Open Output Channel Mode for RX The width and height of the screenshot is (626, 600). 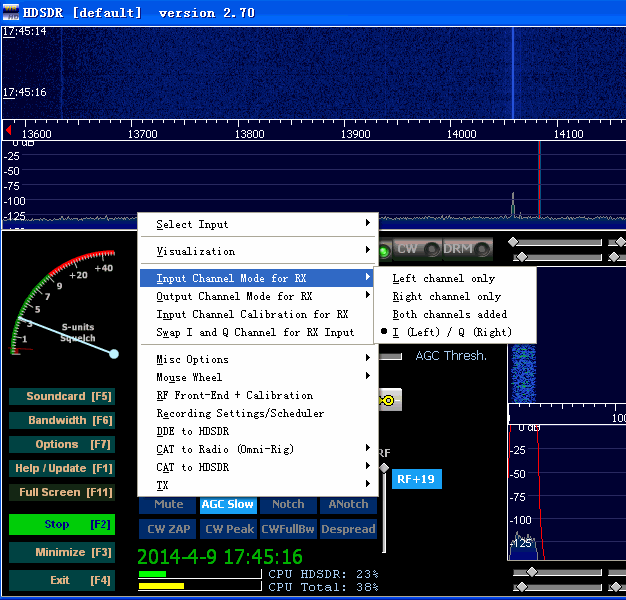(x=258, y=296)
